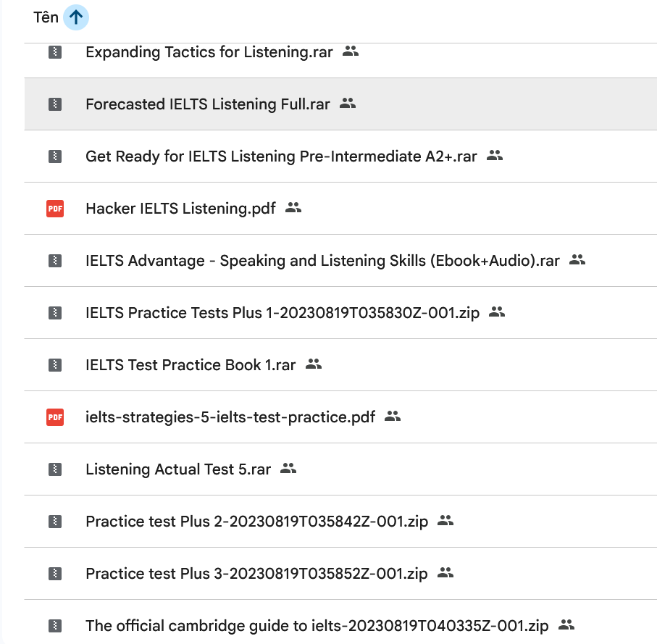The width and height of the screenshot is (657, 644).
Task: Click shared icon beside Practice test Plus 3 zip
Action: (x=445, y=573)
